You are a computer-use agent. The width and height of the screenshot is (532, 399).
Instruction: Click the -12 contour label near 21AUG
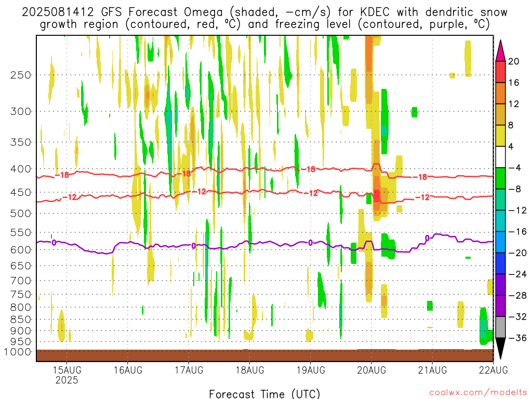coord(422,197)
